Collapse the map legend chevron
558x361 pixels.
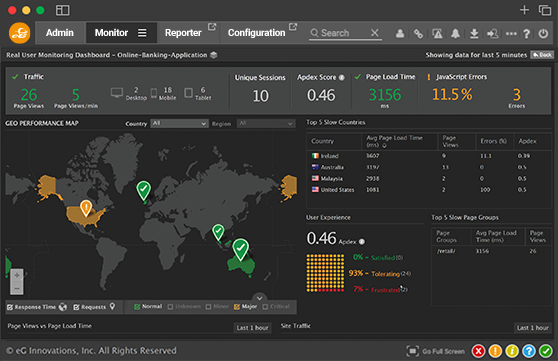coord(259,298)
